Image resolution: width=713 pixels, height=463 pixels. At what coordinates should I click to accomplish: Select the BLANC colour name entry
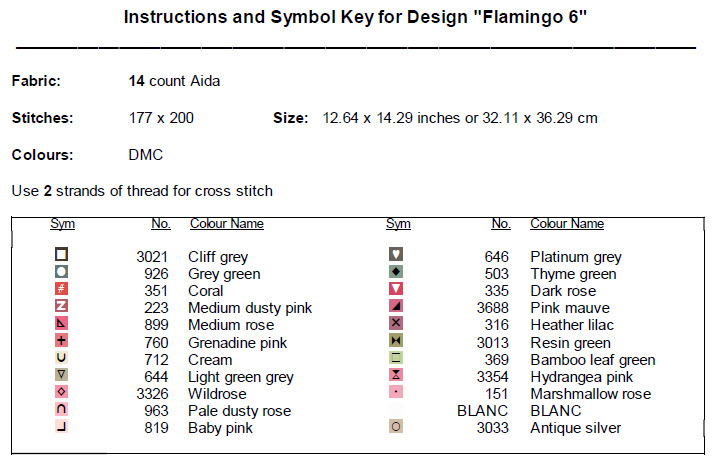pyautogui.click(x=556, y=411)
